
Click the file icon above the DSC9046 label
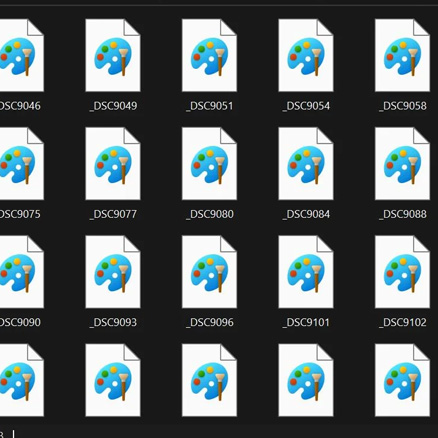22,55
